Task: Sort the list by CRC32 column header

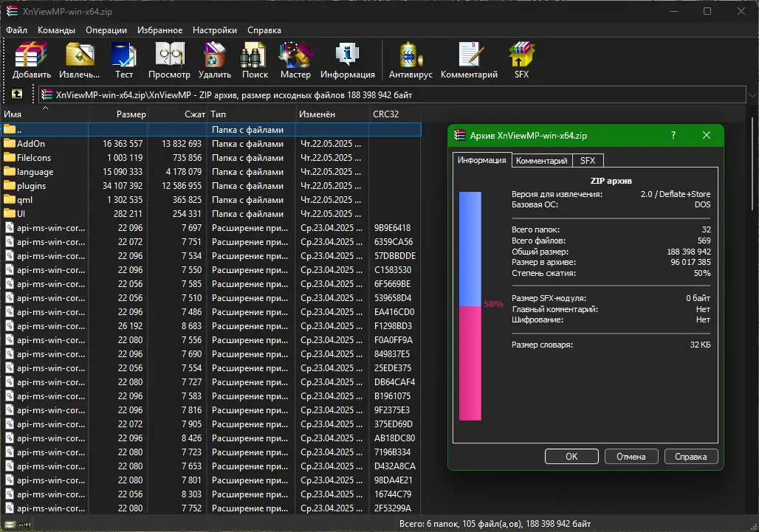Action: point(386,114)
